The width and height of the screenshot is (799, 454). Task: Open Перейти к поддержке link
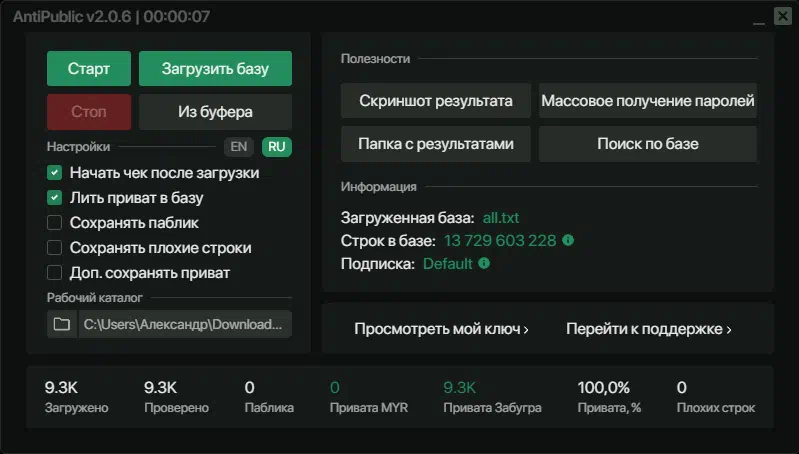pos(649,329)
